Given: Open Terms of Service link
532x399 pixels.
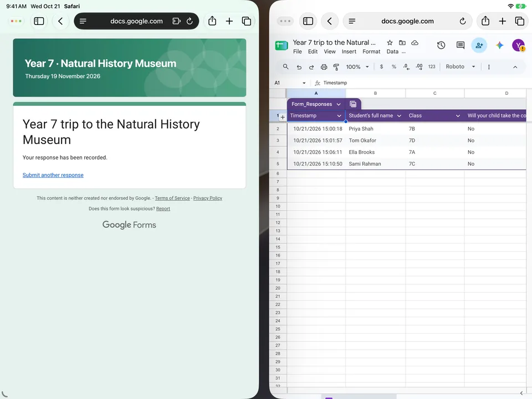Looking at the screenshot, I should tap(172, 198).
